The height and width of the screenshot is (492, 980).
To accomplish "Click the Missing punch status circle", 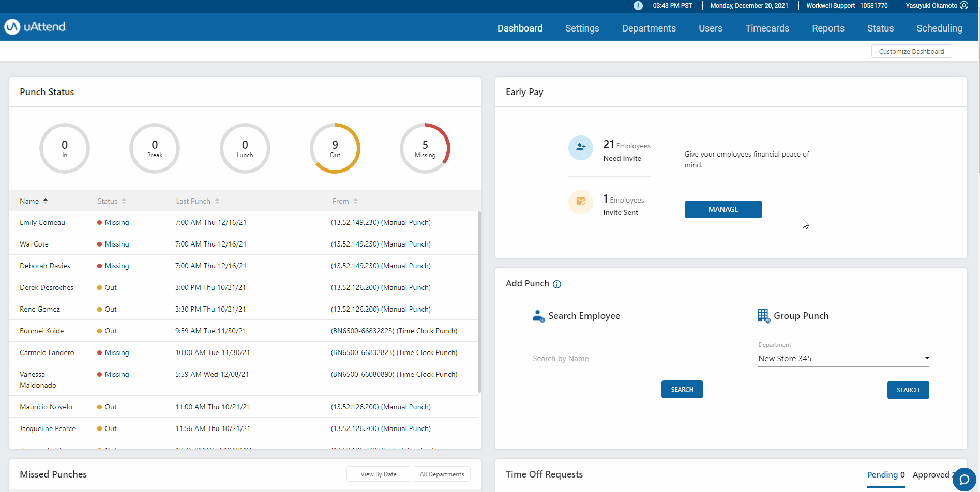I will tap(425, 148).
